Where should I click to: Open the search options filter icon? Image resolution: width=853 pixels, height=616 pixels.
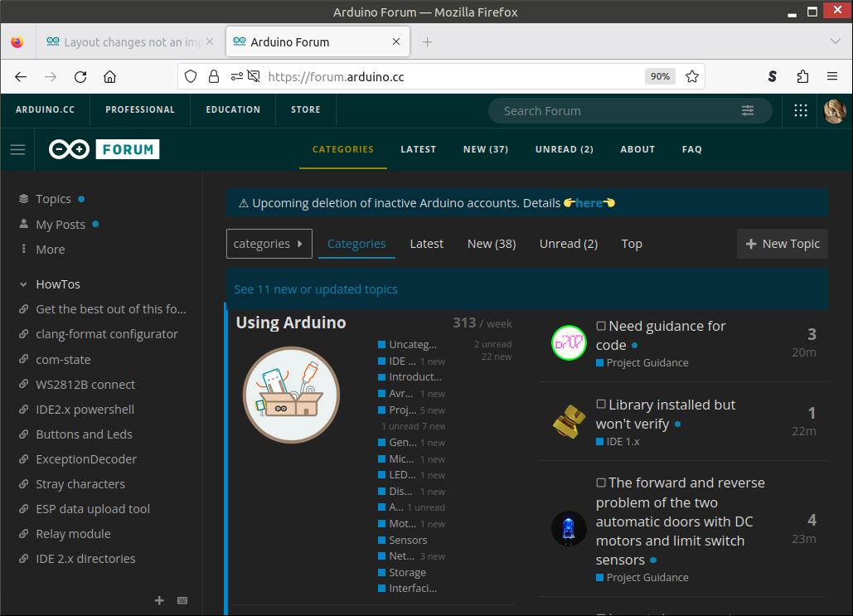(x=747, y=109)
